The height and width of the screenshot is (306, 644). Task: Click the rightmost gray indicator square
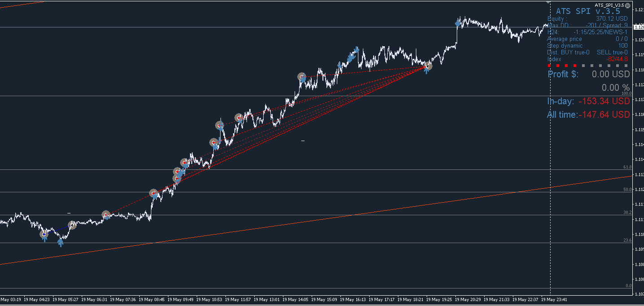[x=626, y=66]
